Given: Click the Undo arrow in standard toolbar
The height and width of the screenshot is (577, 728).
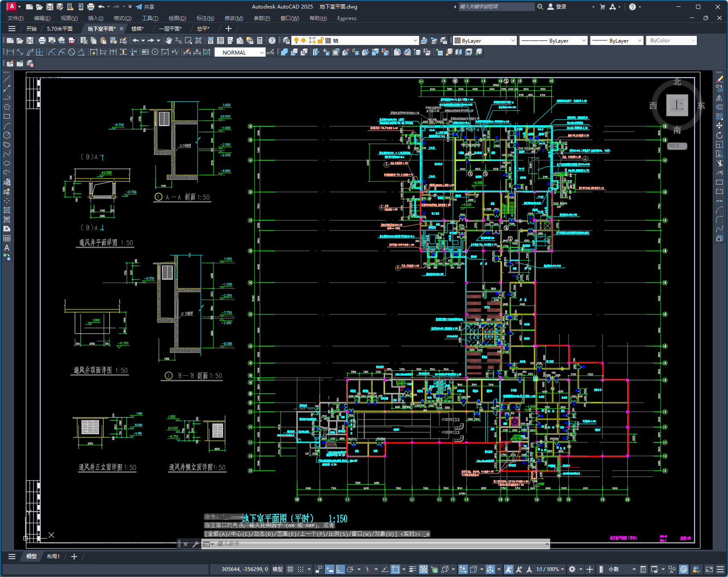Looking at the screenshot, I should [x=136, y=40].
